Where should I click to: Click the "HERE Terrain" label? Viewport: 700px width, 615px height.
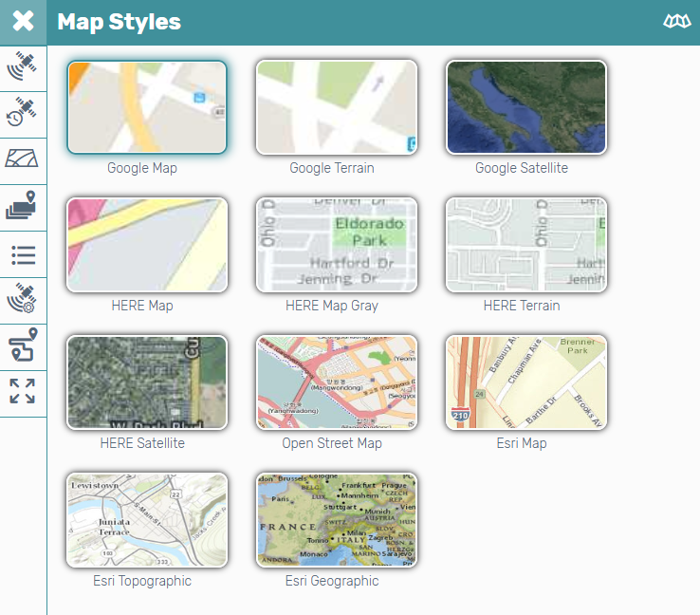tap(522, 306)
